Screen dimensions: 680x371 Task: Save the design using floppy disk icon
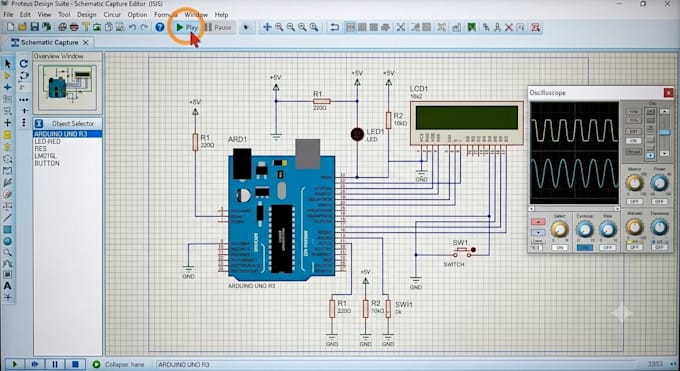(34, 27)
